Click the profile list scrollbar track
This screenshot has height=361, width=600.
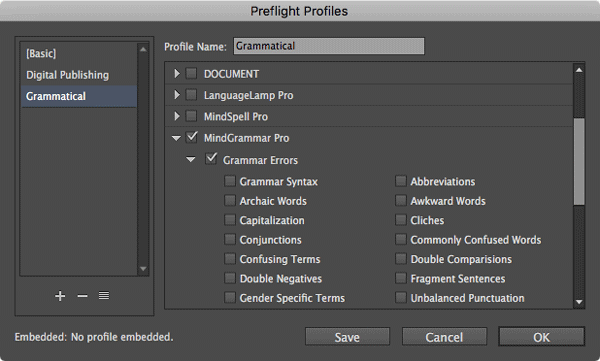143,159
